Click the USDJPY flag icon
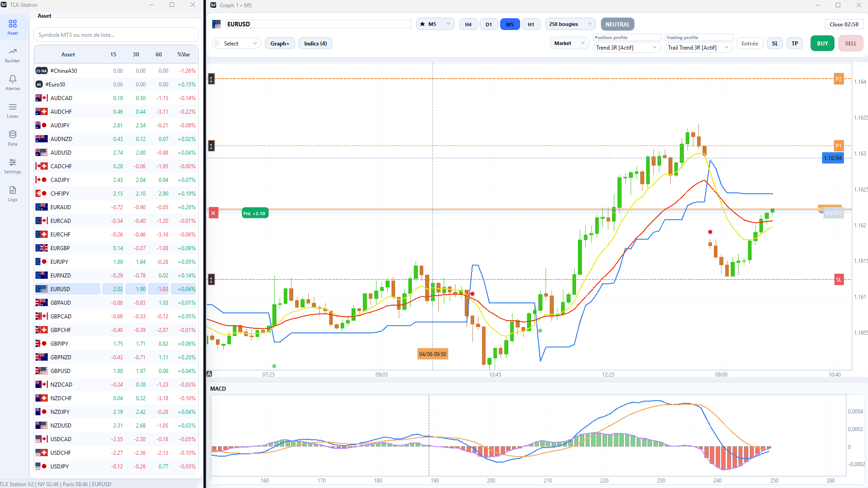The image size is (868, 488). pyautogui.click(x=41, y=467)
